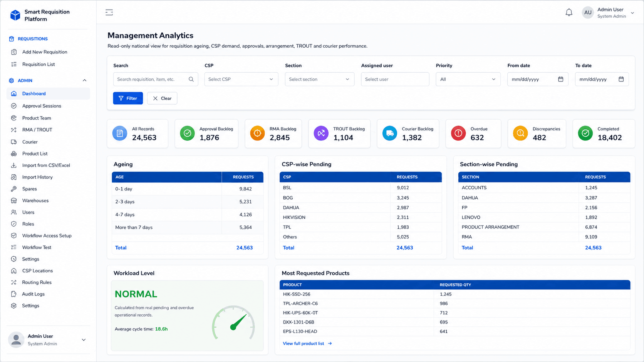This screenshot has width=644, height=362.
Task: Click the Completed green check icon
Action: pyautogui.click(x=585, y=133)
